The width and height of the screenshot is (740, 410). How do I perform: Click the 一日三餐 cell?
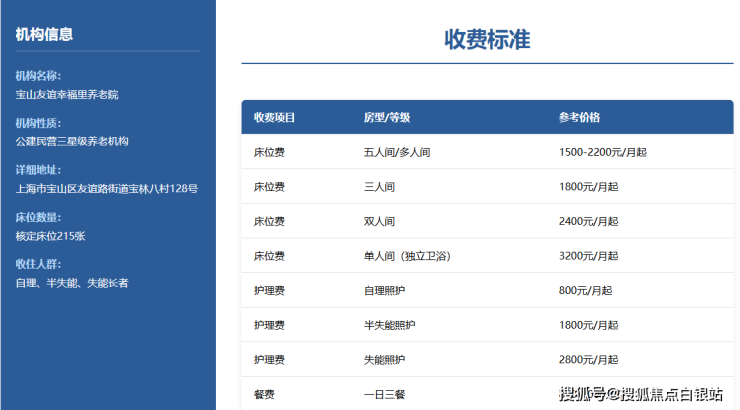[384, 394]
